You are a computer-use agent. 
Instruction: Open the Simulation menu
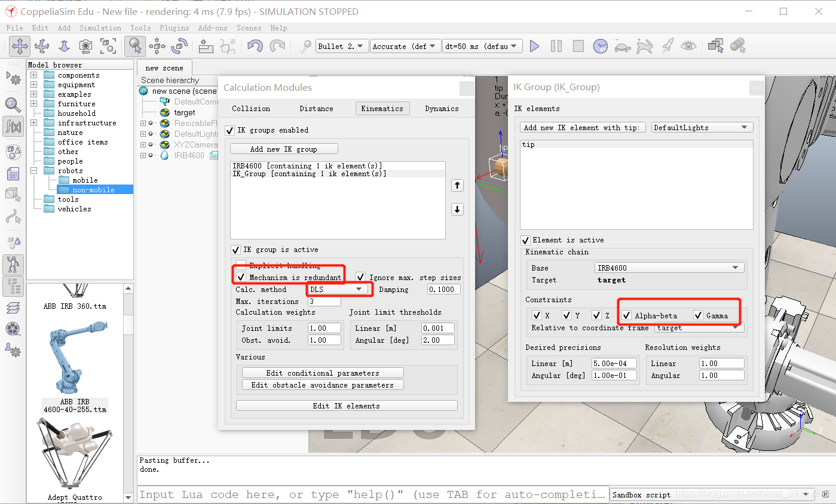click(x=100, y=28)
